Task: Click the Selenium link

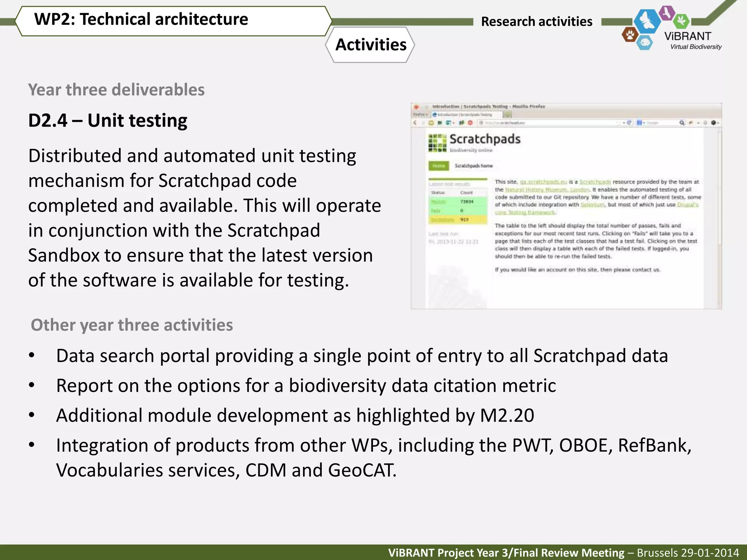Action: click(592, 205)
